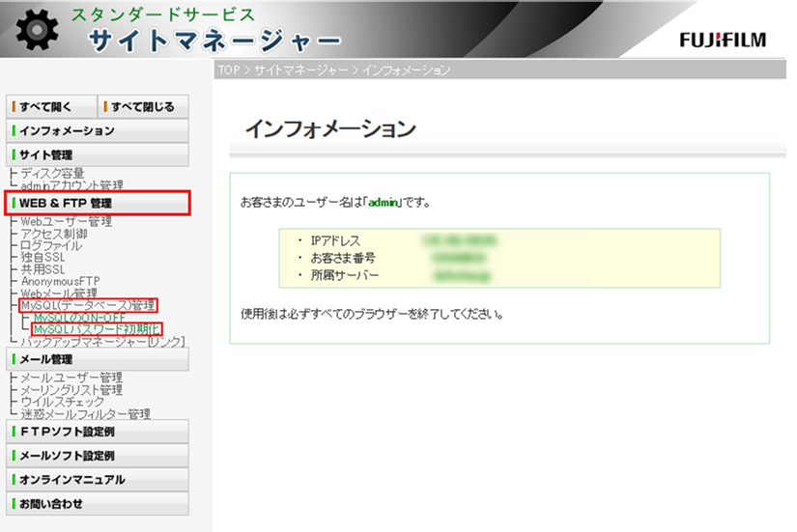Viewport: 797px width, 532px height.
Task: Click すべて開く to expand all menus
Action: pyautogui.click(x=51, y=106)
